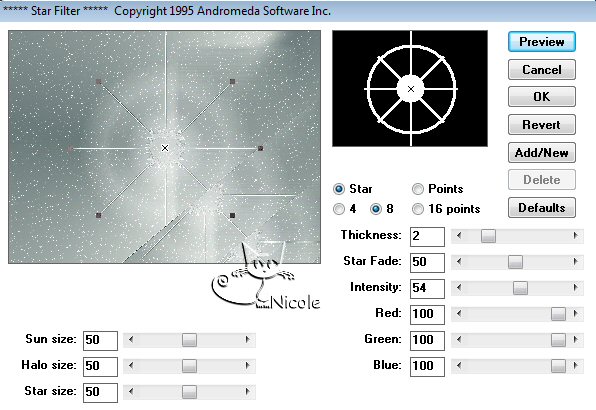Click the Thickness slider left arrow

pyautogui.click(x=459, y=236)
